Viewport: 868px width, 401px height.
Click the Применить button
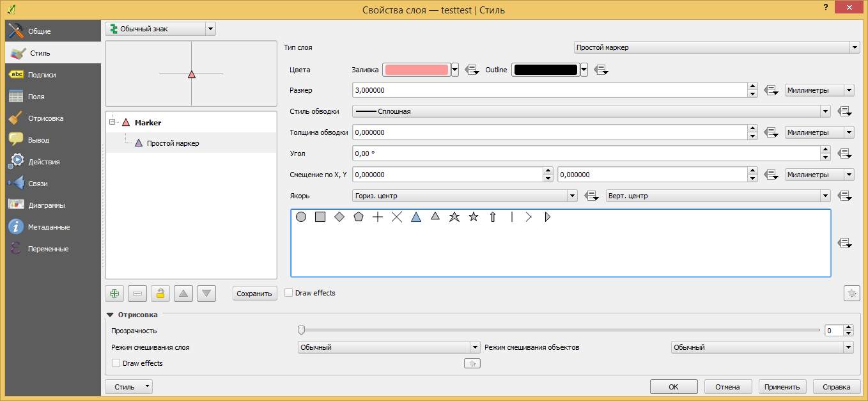782,387
